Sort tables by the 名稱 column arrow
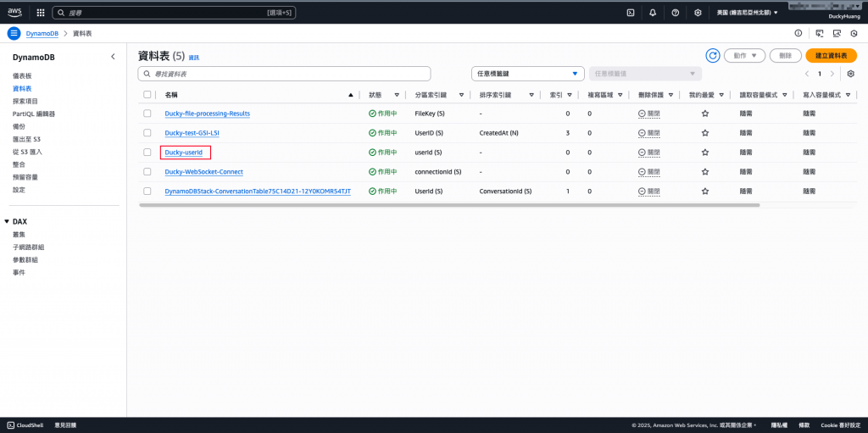Image resolution: width=868 pixels, height=433 pixels. tap(350, 95)
